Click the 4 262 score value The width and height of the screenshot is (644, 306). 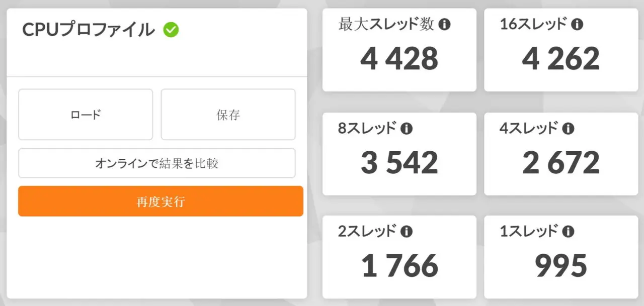pos(560,59)
